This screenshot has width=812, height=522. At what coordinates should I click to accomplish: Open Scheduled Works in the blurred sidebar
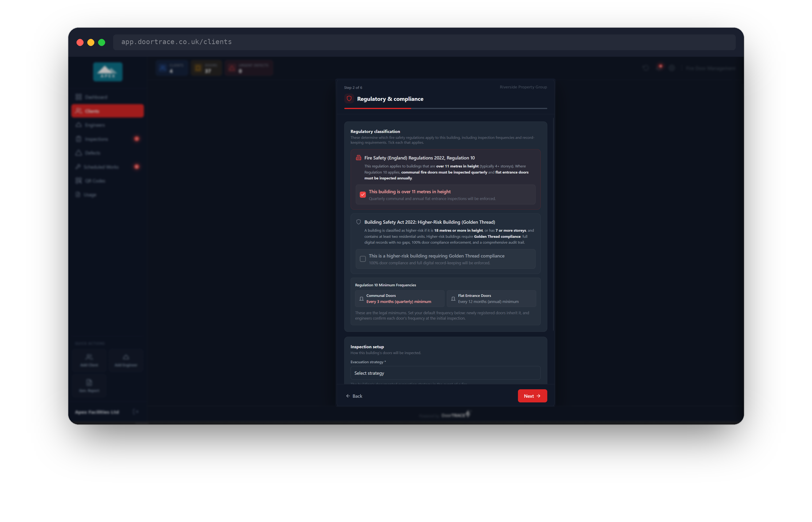pyautogui.click(x=107, y=167)
